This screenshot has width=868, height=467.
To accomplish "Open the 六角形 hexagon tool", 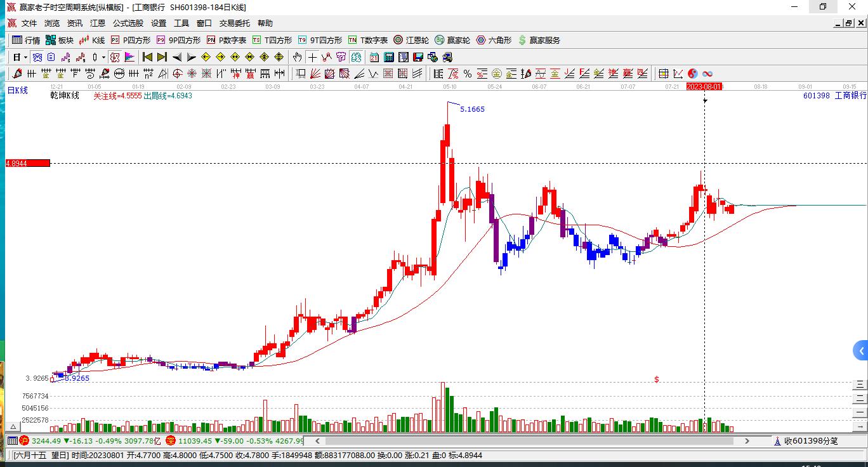I will click(x=494, y=40).
